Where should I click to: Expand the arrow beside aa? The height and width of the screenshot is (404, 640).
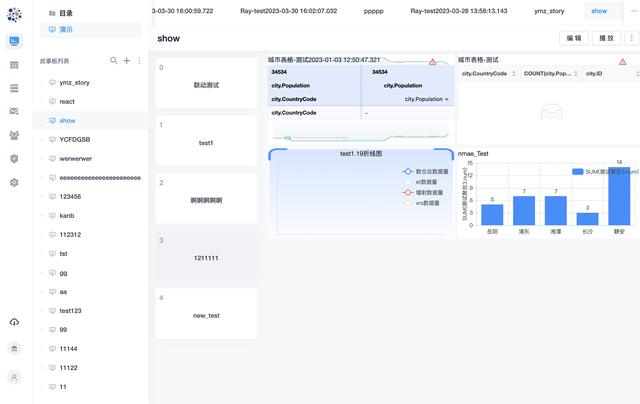pos(42,292)
